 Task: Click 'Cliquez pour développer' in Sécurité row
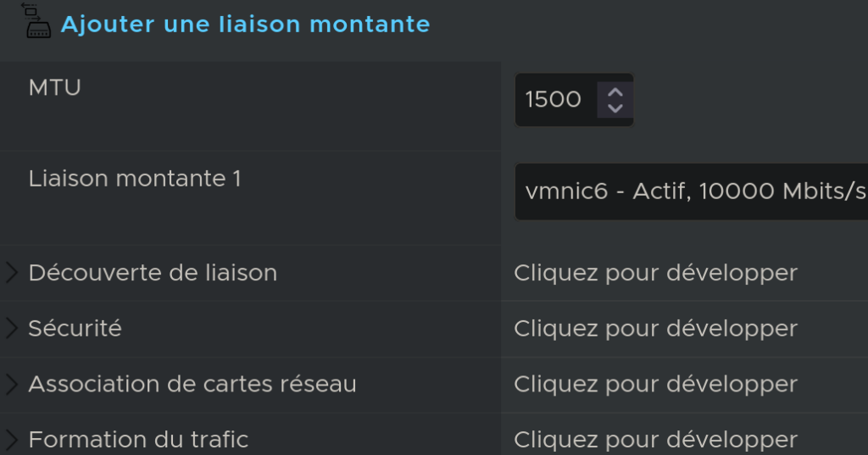pos(655,329)
